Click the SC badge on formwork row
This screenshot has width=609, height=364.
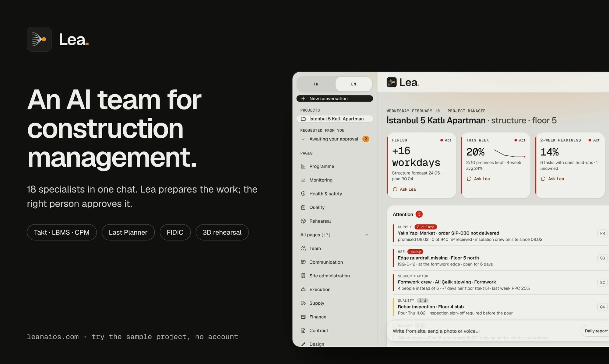602,283
